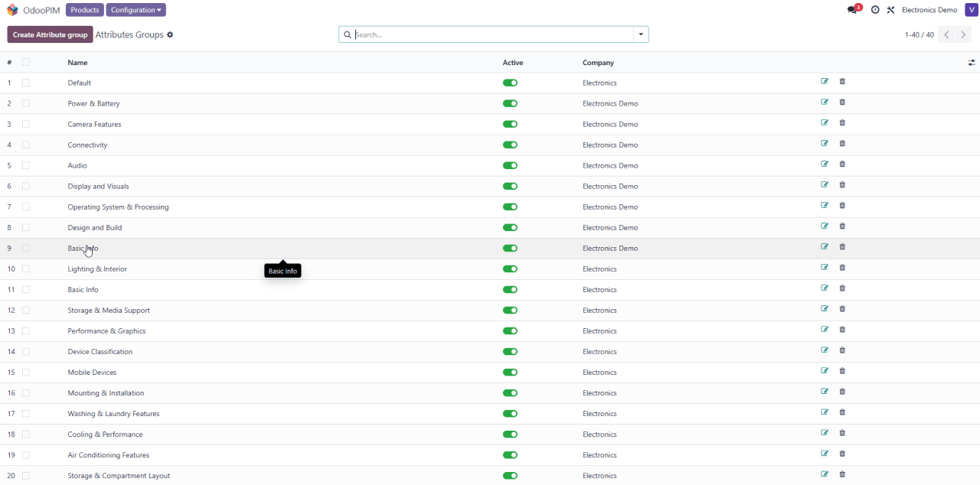Toggle Active switch for the Connectivity row

coord(510,145)
